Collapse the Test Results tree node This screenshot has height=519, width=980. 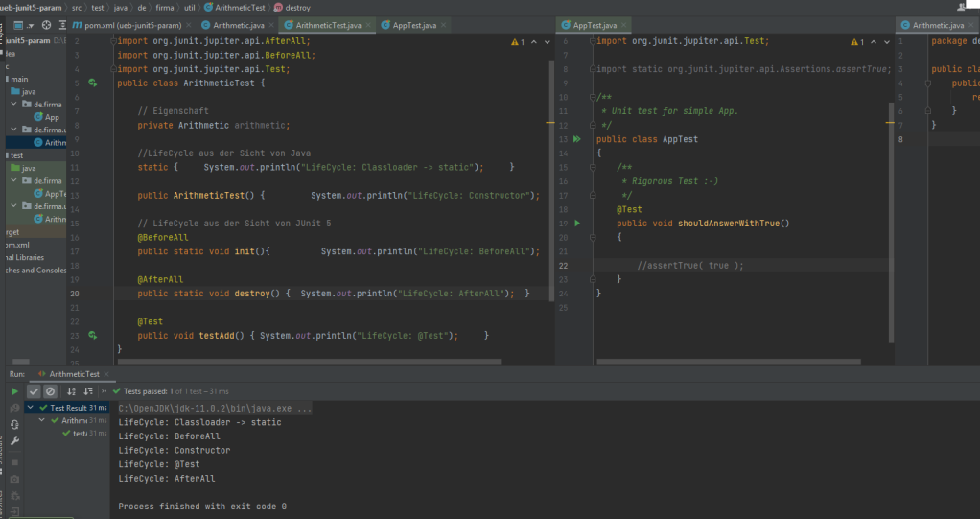coord(31,408)
